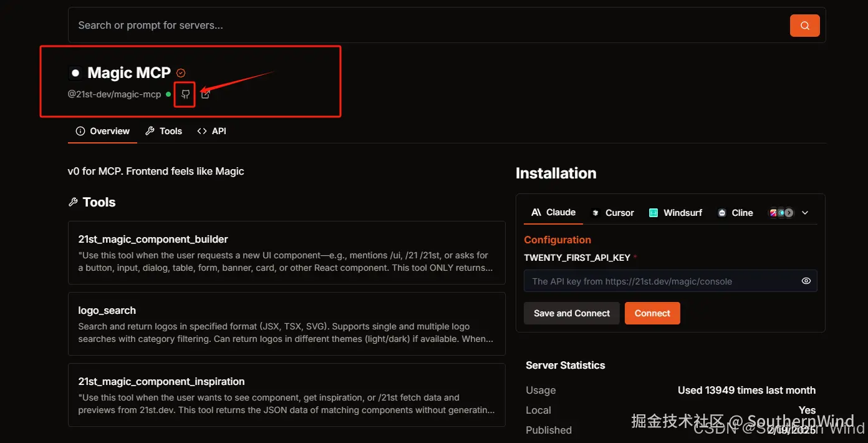Click the Installation heading
The height and width of the screenshot is (443, 868).
556,173
